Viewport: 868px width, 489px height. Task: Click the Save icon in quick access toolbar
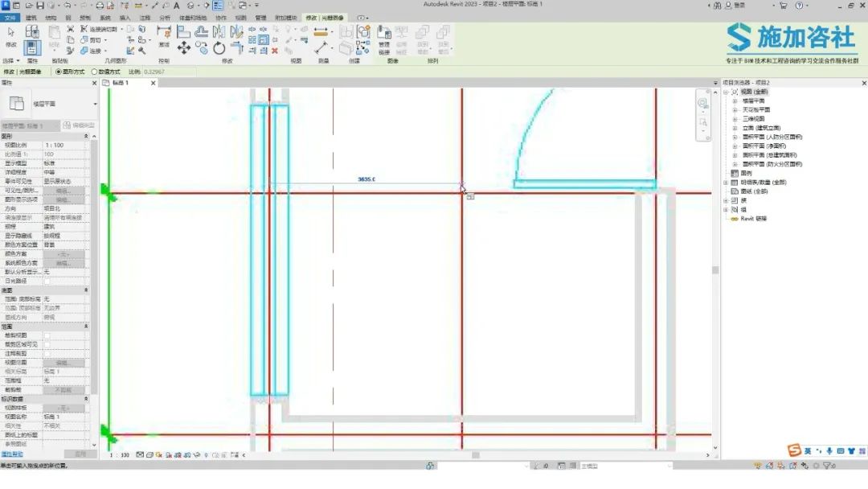pyautogui.click(x=40, y=6)
